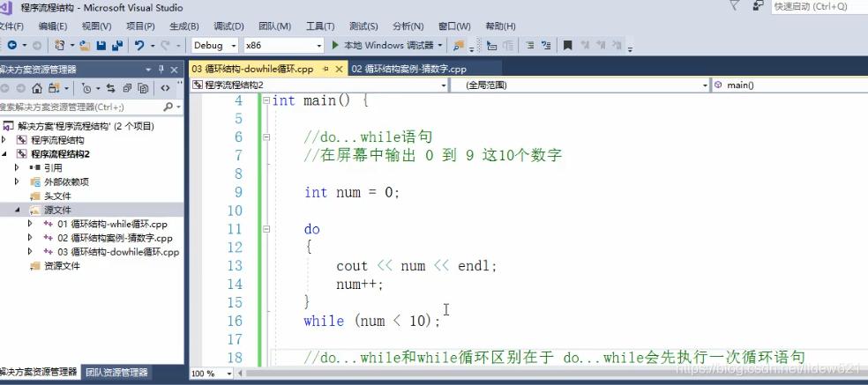Expand the 外部依赖项 node
This screenshot has width=868, height=385.
click(17, 181)
